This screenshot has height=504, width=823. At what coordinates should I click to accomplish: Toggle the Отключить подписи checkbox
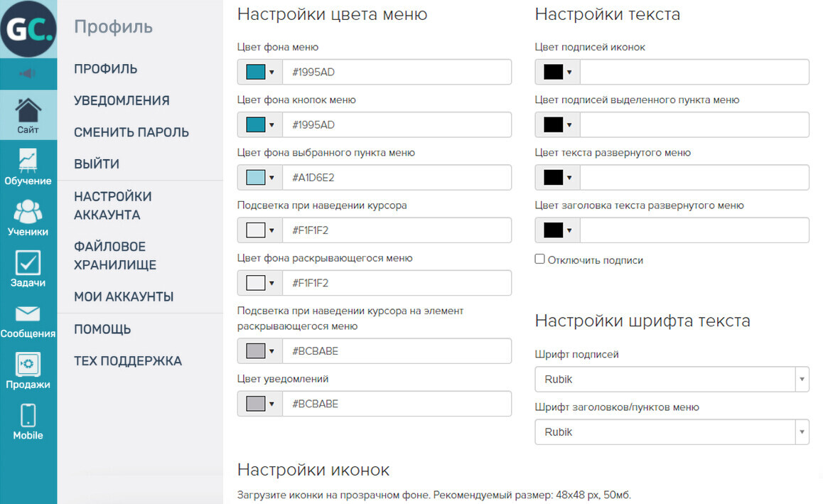pos(539,259)
